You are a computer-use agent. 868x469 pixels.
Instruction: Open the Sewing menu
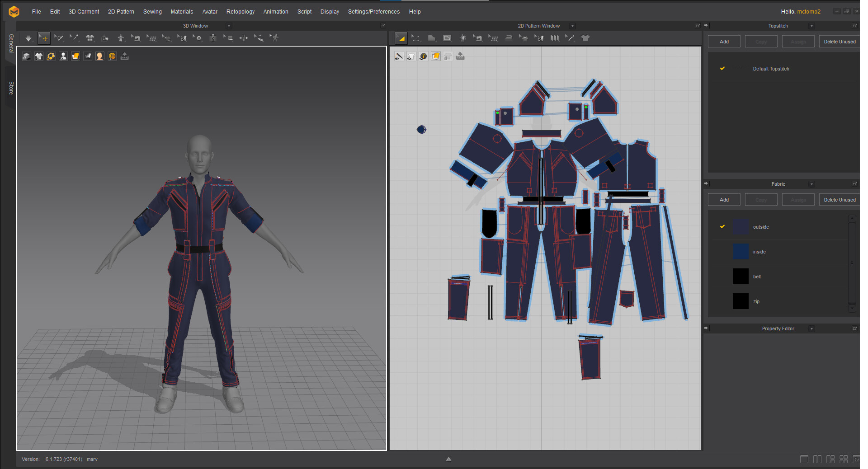click(x=152, y=11)
